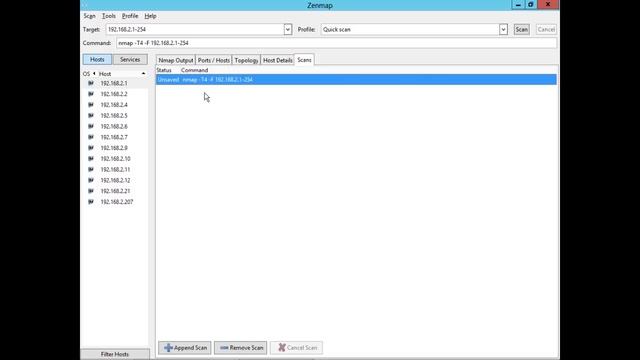Image resolution: width=640 pixels, height=360 pixels.
Task: Click the OS icon beside host 192.168.2.10
Action: tap(91, 159)
